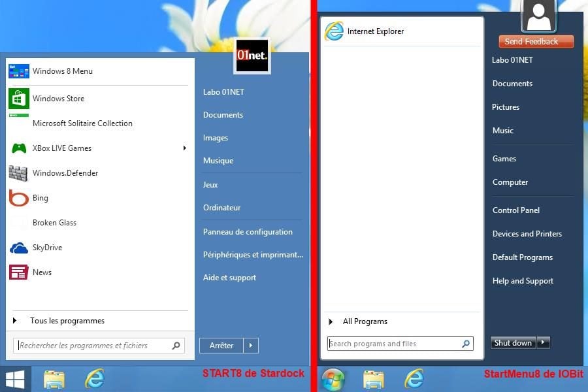
Task: Open the arrow next to Arrêter
Action: [x=251, y=346]
